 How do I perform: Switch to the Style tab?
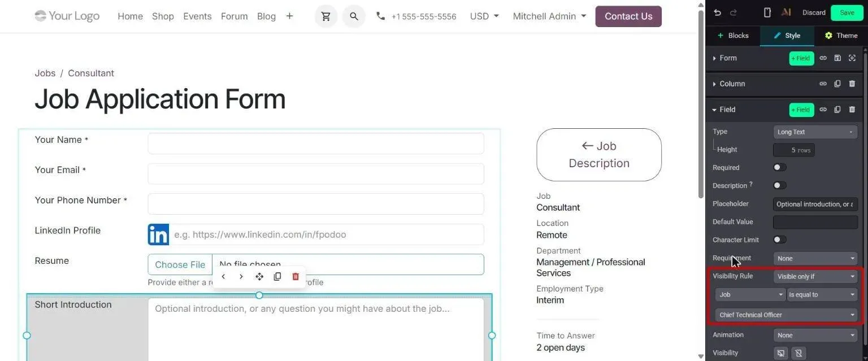point(787,36)
